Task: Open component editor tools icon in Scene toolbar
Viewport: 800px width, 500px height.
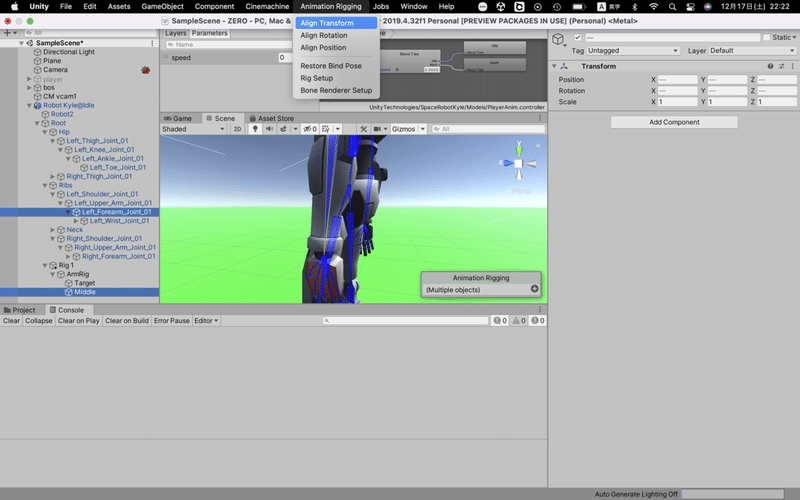Action: tap(364, 129)
